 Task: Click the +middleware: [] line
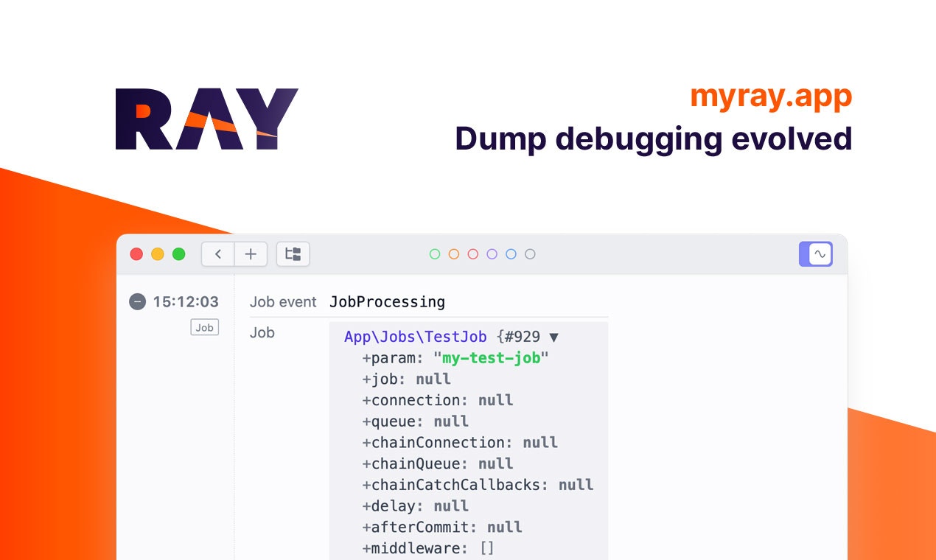click(x=428, y=548)
